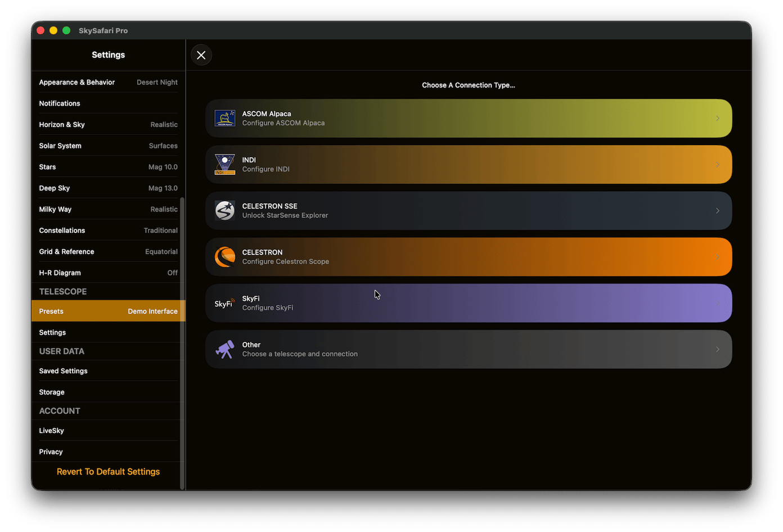Expand the Celestron SSE row chevron
This screenshot has width=783, height=532.
pyautogui.click(x=718, y=211)
